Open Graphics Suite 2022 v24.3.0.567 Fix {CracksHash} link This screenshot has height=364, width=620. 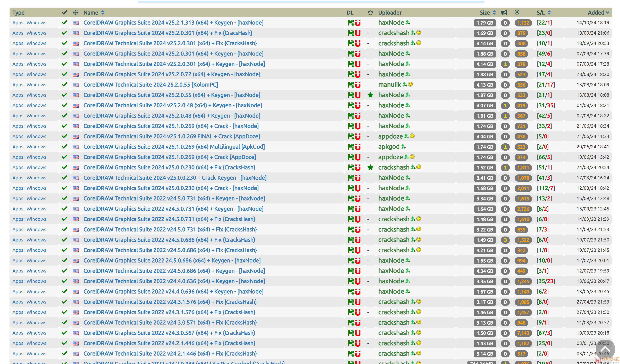click(x=169, y=333)
